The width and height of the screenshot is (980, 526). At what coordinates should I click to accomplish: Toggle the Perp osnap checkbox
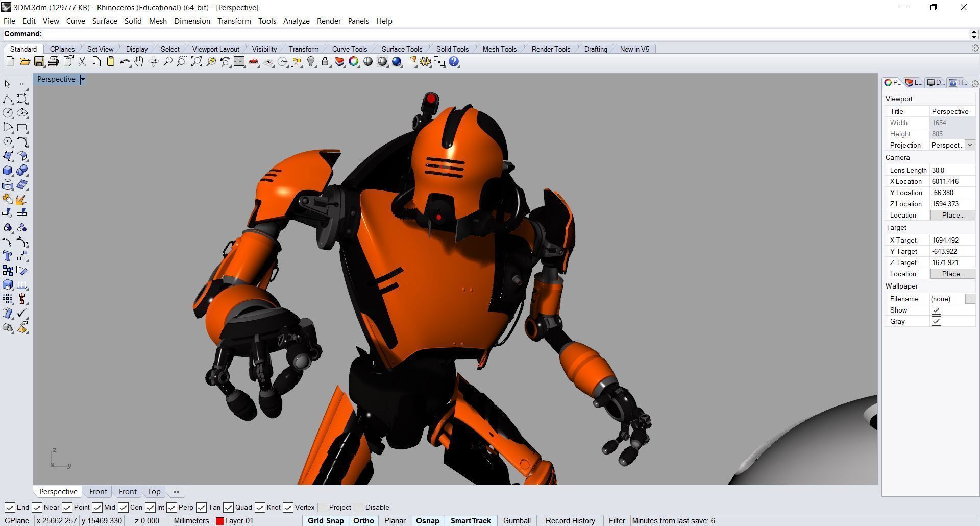171,507
